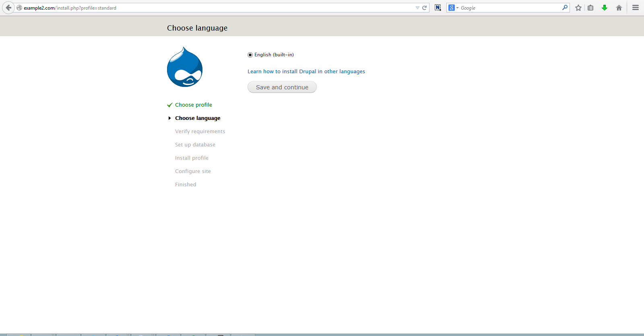Viewport: 644px width, 336px height.
Task: Click the Choose language page heading
Action: (x=197, y=28)
